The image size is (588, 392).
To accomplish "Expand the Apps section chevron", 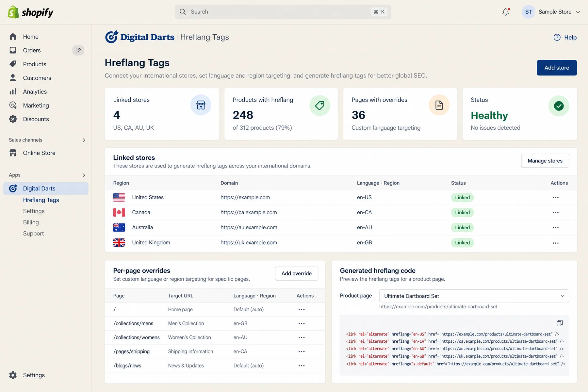I will click(84, 175).
